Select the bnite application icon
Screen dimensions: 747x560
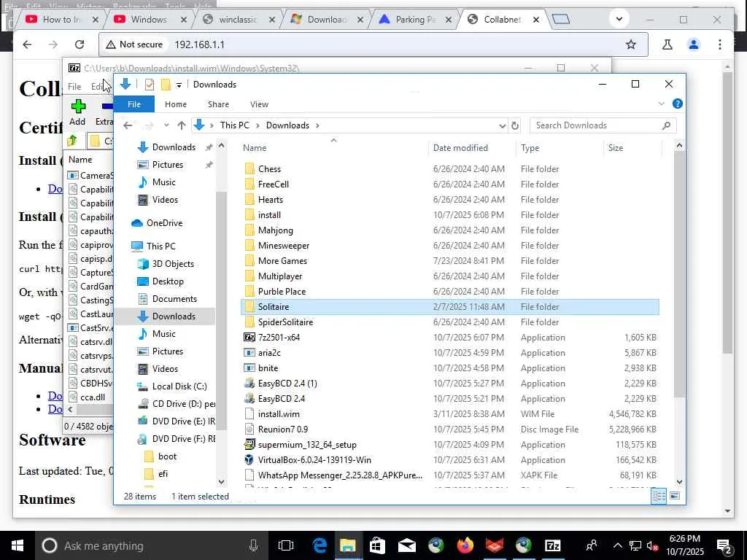point(249,368)
